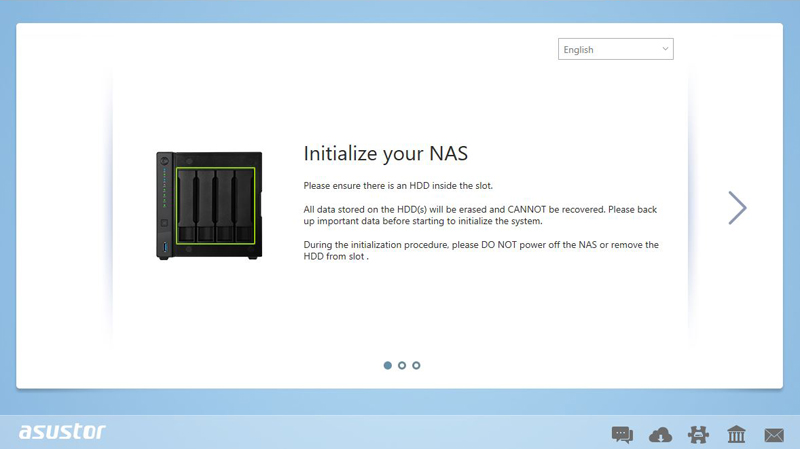The image size is (800, 449).
Task: Open the college building icon
Action: (736, 435)
